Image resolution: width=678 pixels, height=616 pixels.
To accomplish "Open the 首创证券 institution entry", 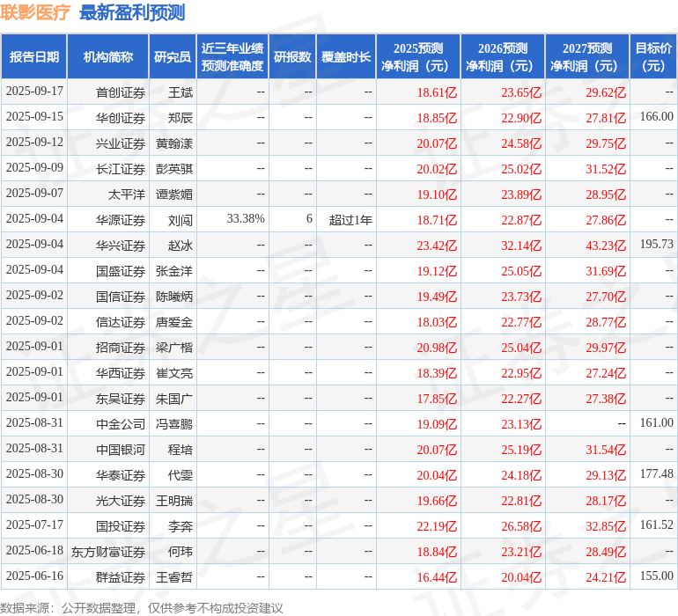I will (121, 92).
